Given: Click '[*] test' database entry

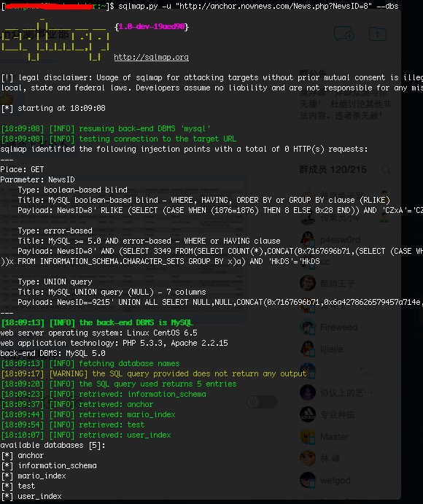Looking at the screenshot, I should click(18, 486).
